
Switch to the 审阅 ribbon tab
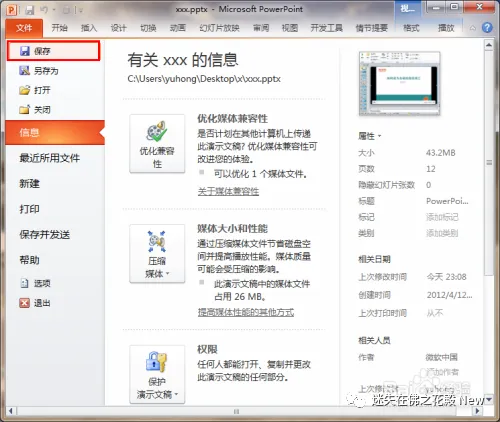pos(261,28)
